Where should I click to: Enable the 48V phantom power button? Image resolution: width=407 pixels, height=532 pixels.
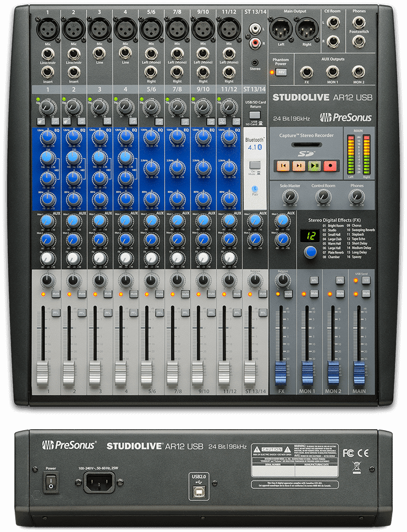click(x=281, y=72)
